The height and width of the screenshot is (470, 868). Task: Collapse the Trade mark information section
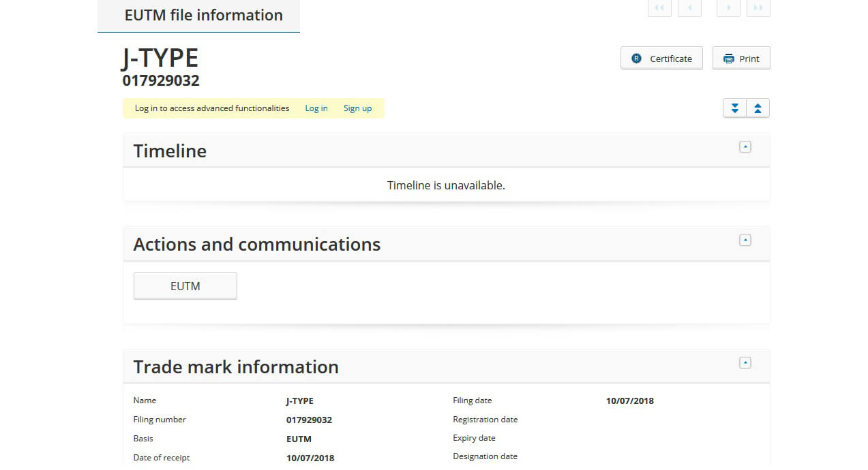coord(745,362)
